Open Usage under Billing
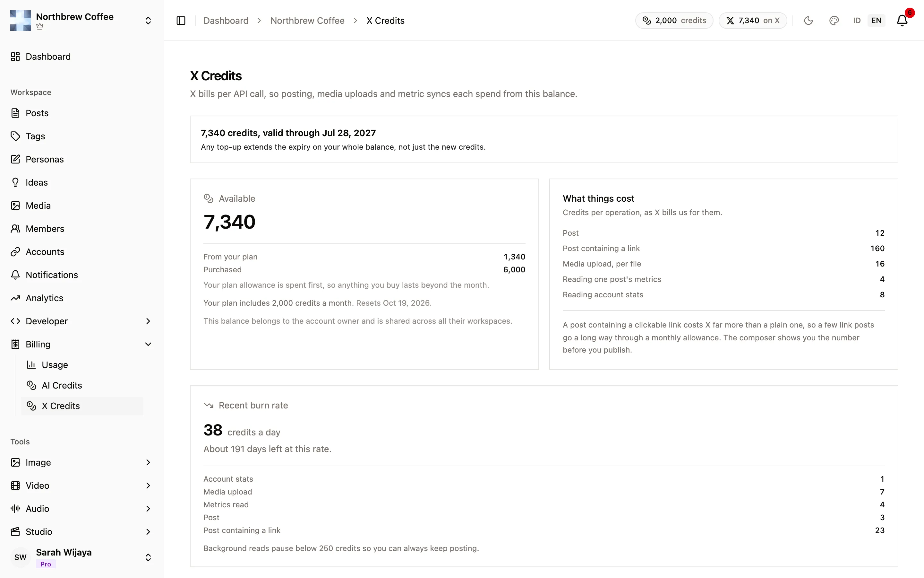Image resolution: width=924 pixels, height=578 pixels. (x=82, y=365)
